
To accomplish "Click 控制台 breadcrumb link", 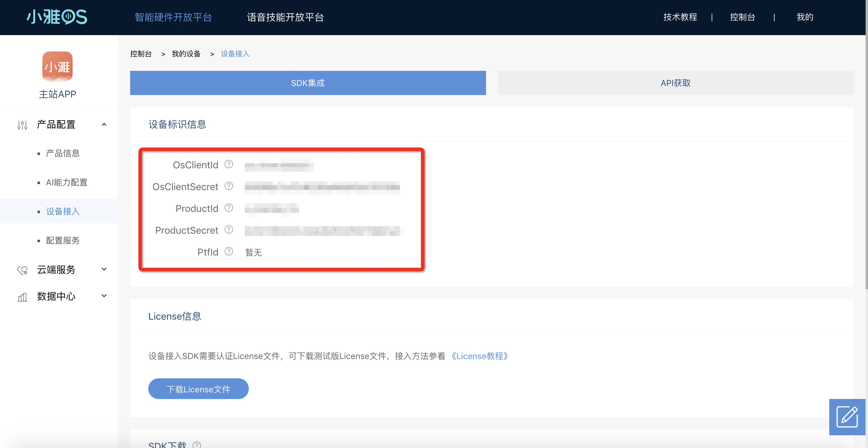I will tap(141, 54).
